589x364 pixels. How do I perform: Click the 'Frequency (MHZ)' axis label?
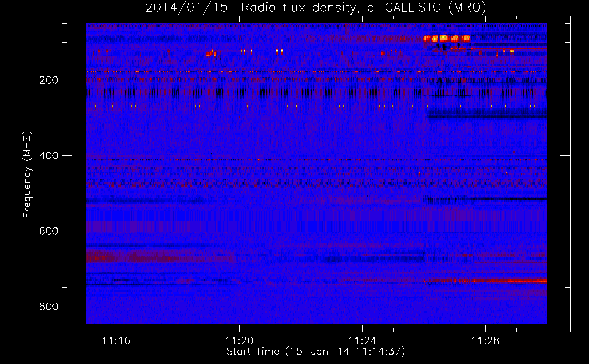pos(27,175)
